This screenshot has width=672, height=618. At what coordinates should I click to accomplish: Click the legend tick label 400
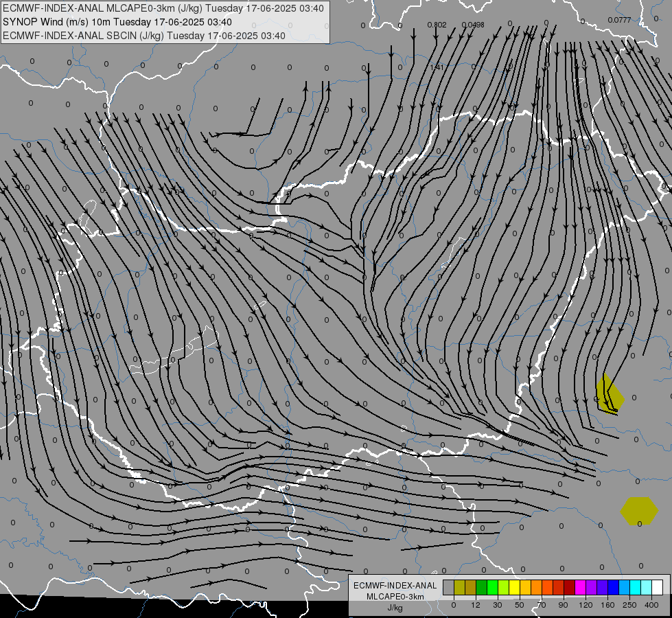(x=651, y=605)
